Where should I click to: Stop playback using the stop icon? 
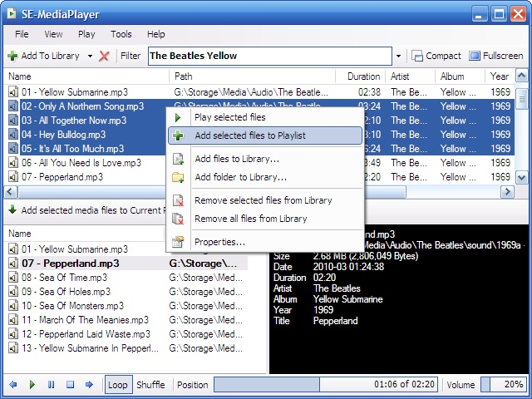tap(71, 385)
